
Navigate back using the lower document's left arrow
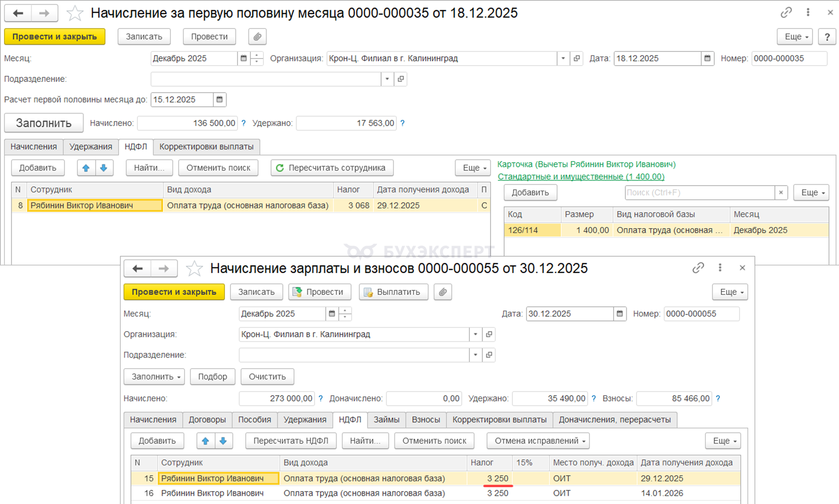click(137, 269)
